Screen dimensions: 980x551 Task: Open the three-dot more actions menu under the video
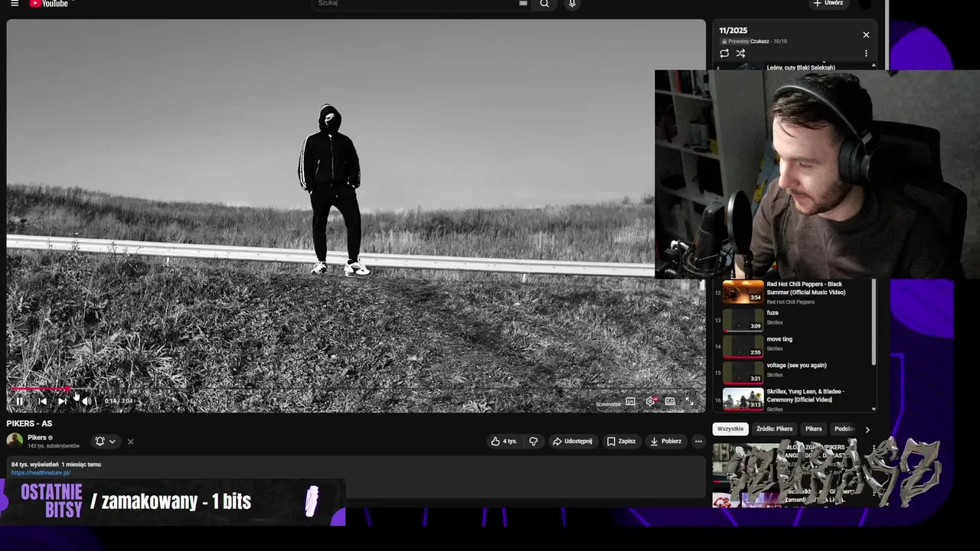click(x=697, y=442)
